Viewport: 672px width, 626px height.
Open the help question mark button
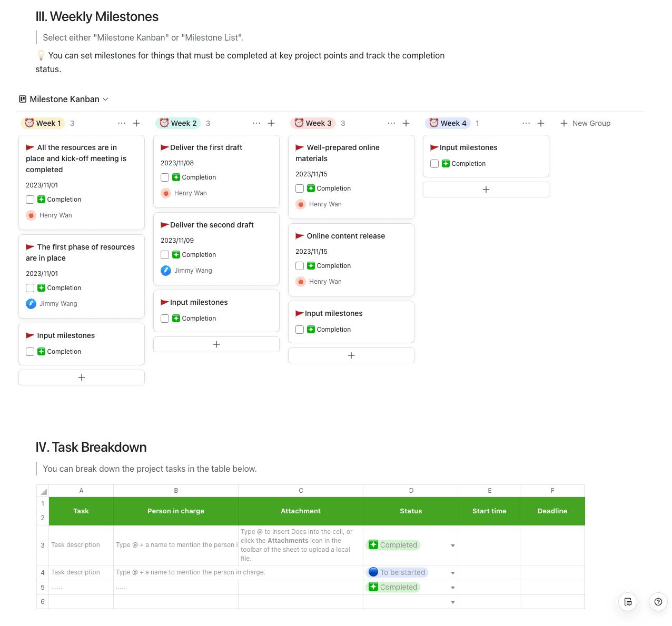click(x=658, y=602)
